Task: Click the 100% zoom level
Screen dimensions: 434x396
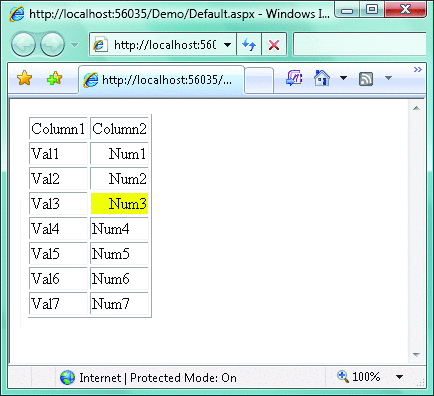Action: point(366,377)
